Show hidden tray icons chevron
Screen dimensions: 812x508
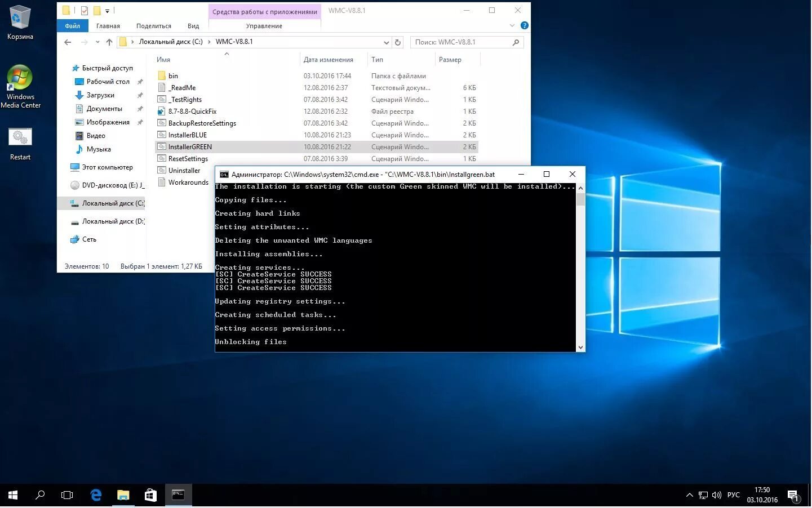pyautogui.click(x=689, y=495)
